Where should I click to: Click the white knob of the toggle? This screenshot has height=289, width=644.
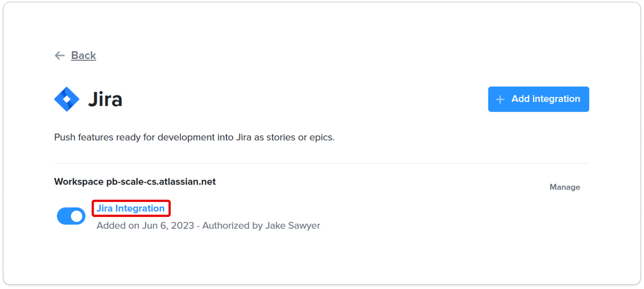[77, 216]
